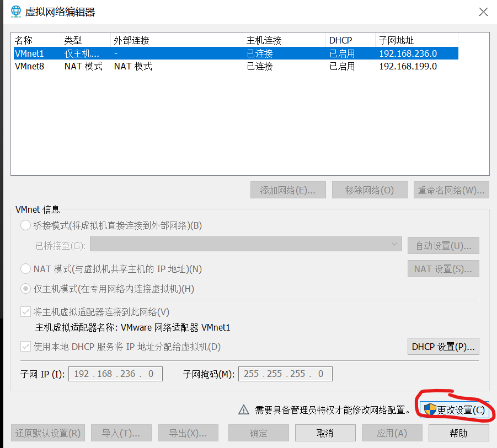This screenshot has width=497, height=448.
Task: Close the 虚拟网络编辑器 dialog
Action: pyautogui.click(x=483, y=12)
